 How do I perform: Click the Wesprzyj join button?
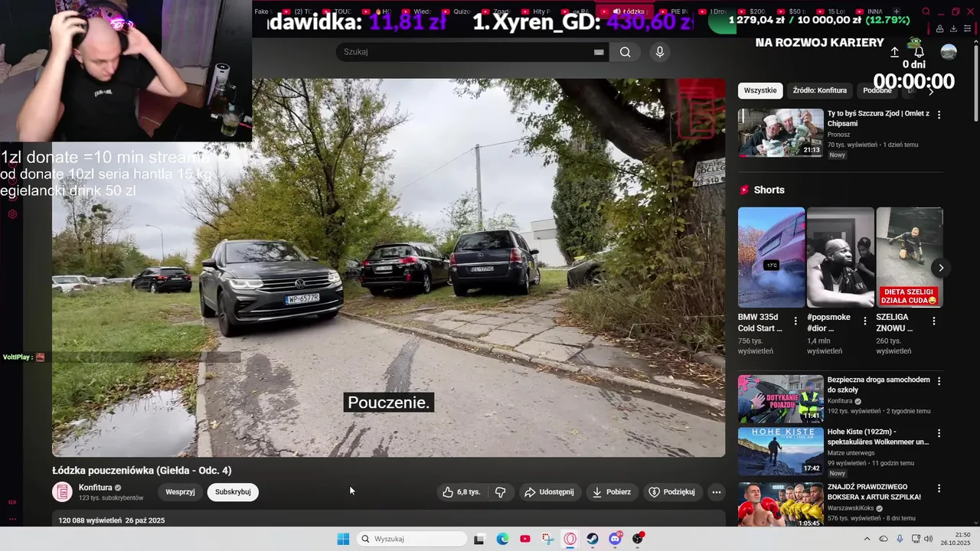[180, 492]
